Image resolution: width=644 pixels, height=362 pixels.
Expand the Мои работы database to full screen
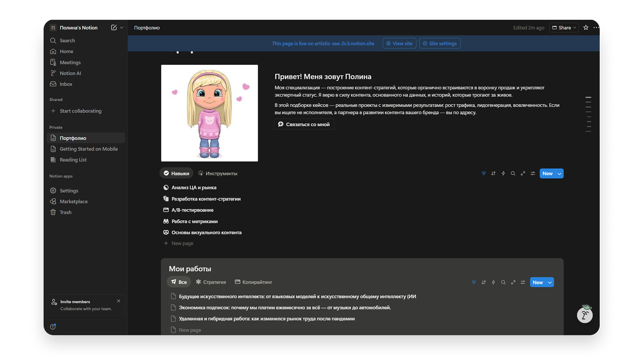[513, 282]
